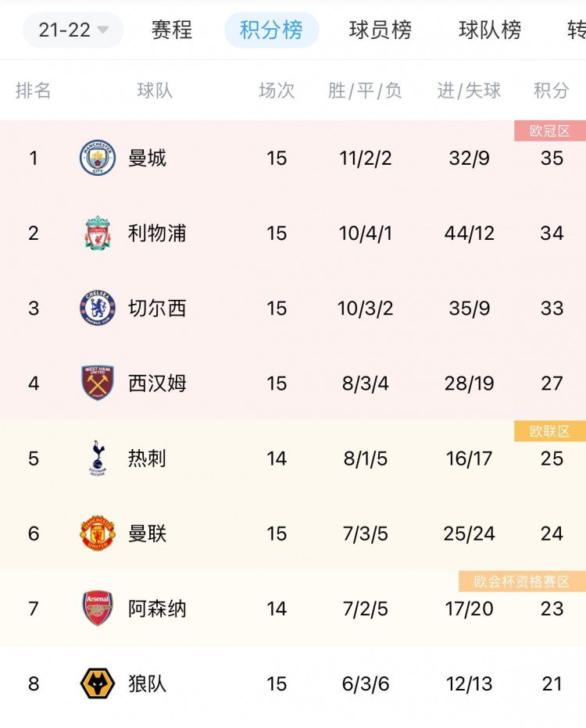Open team name 阿森纳
The width and height of the screenshot is (586, 728).
[157, 608]
